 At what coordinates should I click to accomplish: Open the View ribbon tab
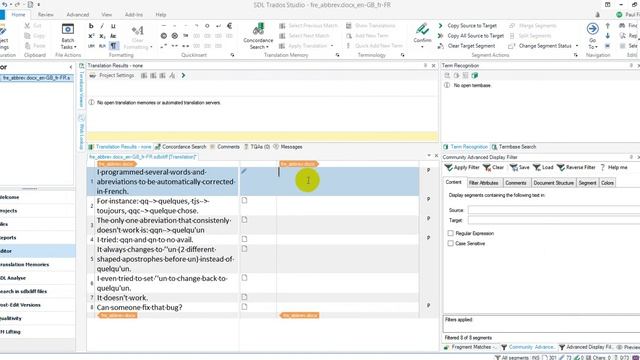click(107, 14)
